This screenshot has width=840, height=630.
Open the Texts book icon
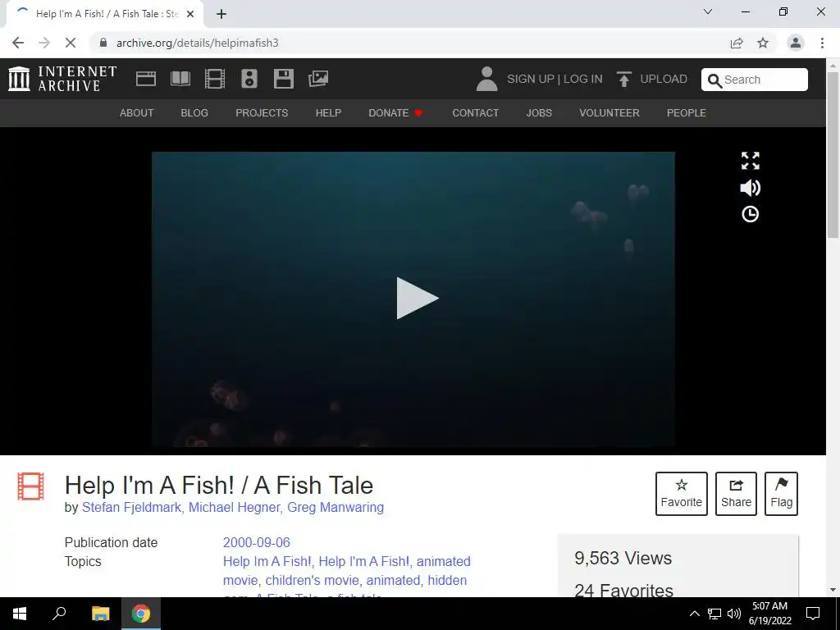(x=180, y=79)
